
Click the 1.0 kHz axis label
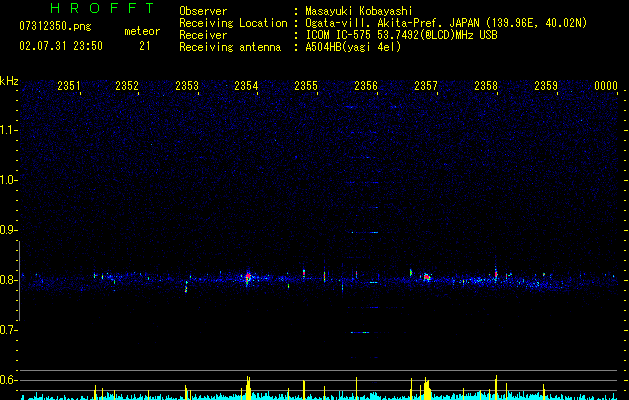[x=8, y=180]
